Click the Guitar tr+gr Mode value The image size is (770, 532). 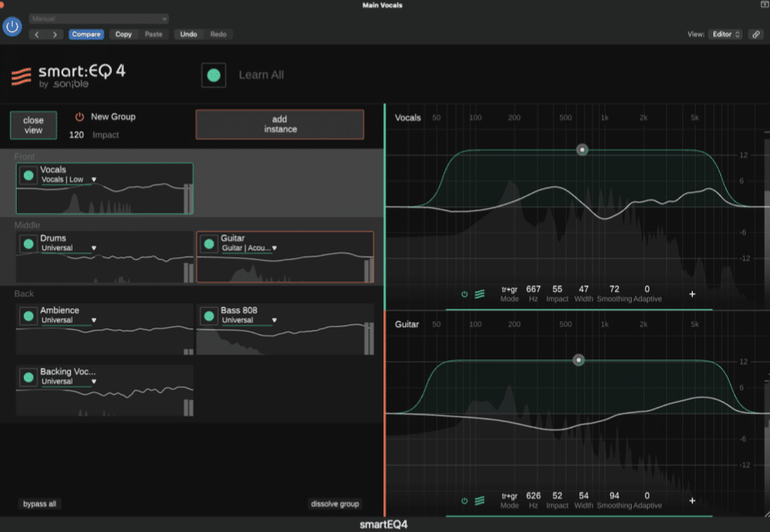510,496
